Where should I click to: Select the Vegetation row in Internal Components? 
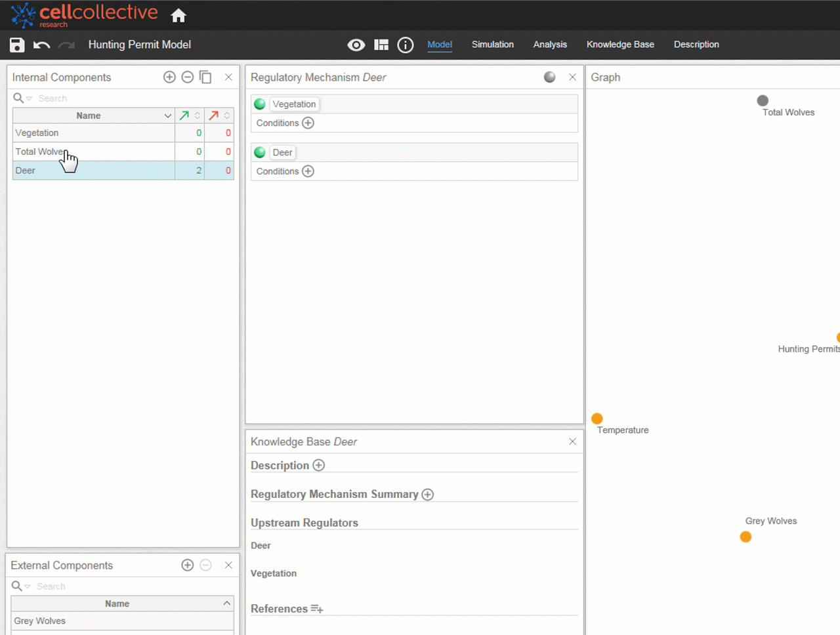click(123, 133)
